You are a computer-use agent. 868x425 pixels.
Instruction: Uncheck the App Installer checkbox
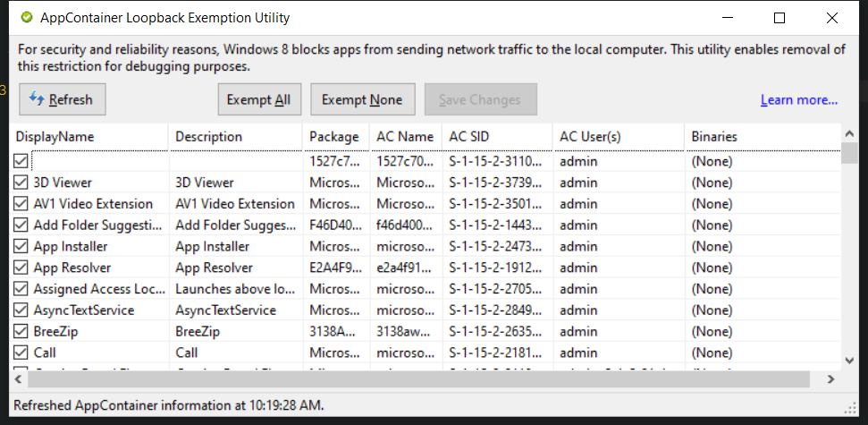(x=21, y=246)
